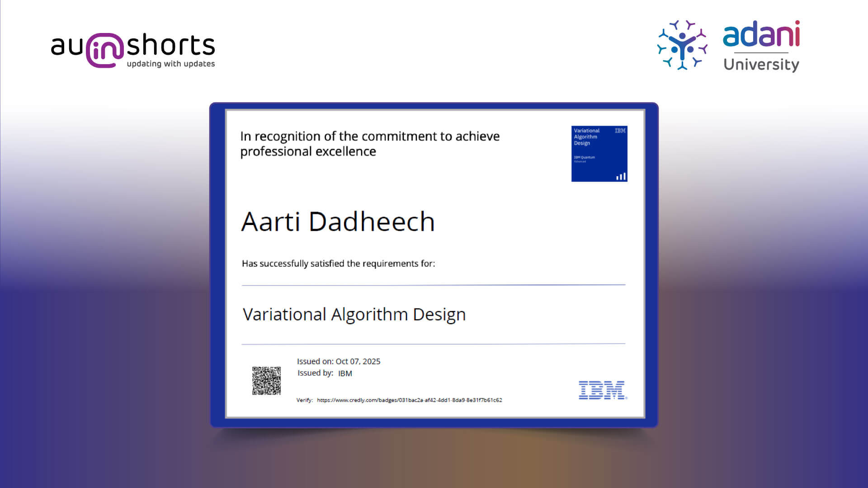Click the 'Verify:' label
Screen dimensions: 868x488
[x=304, y=400]
